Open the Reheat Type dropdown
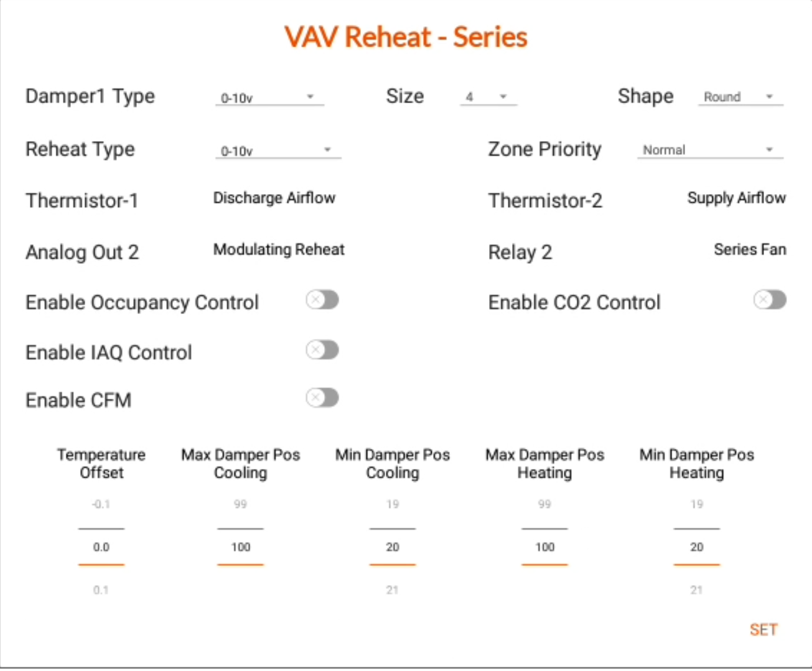The height and width of the screenshot is (671, 812). (x=278, y=150)
